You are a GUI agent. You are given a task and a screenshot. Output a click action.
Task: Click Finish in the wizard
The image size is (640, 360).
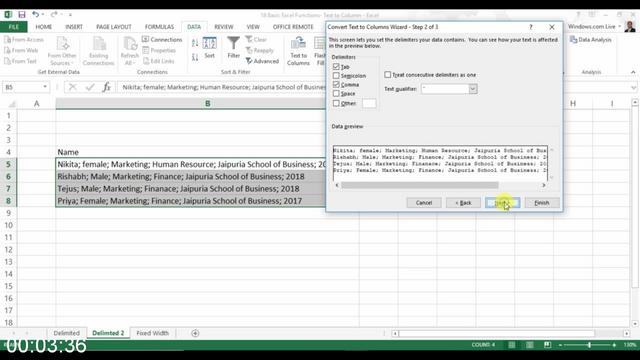542,202
